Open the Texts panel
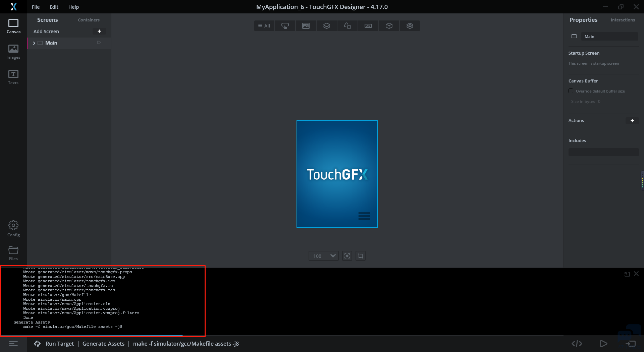Image resolution: width=644 pixels, height=352 pixels. (13, 77)
